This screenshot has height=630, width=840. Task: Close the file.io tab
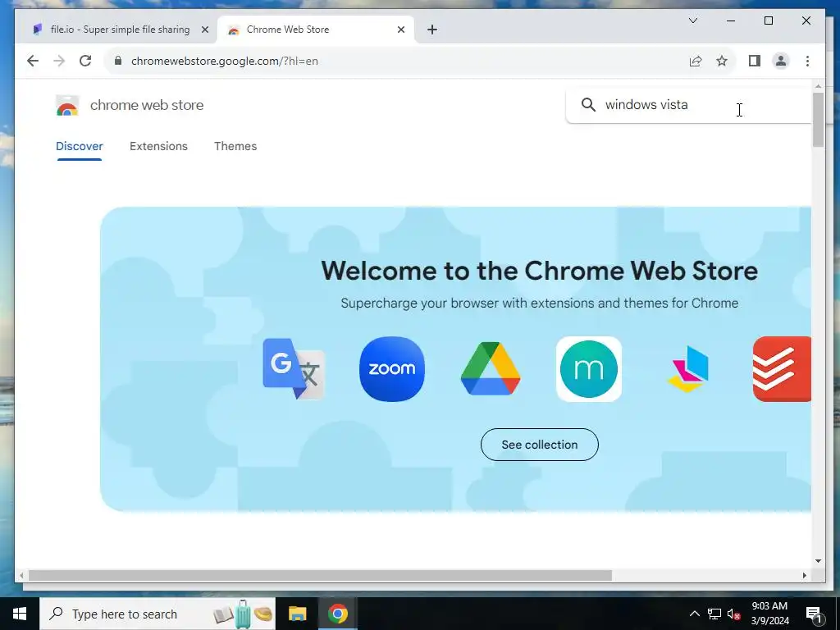204,30
